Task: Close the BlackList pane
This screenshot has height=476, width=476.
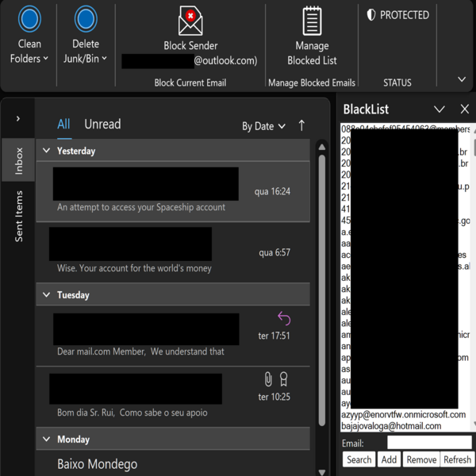Action: [x=464, y=109]
